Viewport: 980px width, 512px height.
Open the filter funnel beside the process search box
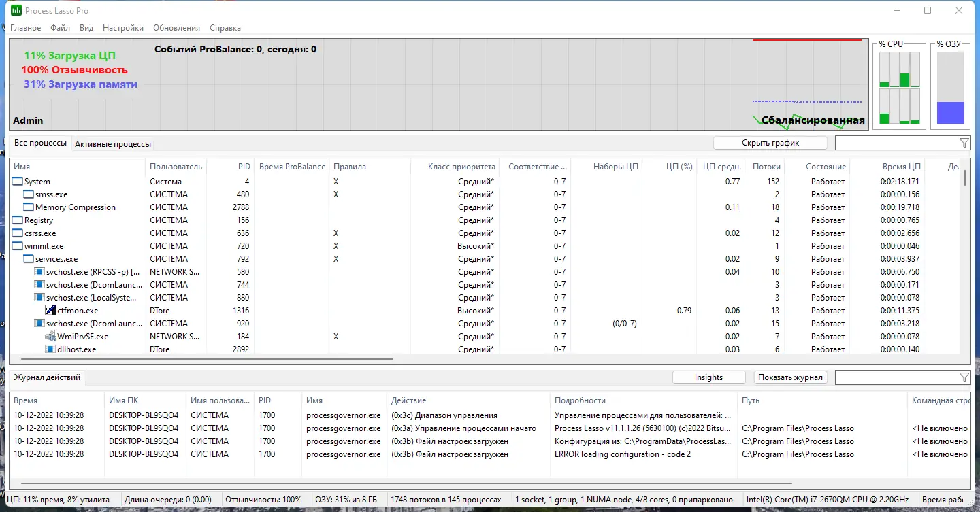click(964, 143)
